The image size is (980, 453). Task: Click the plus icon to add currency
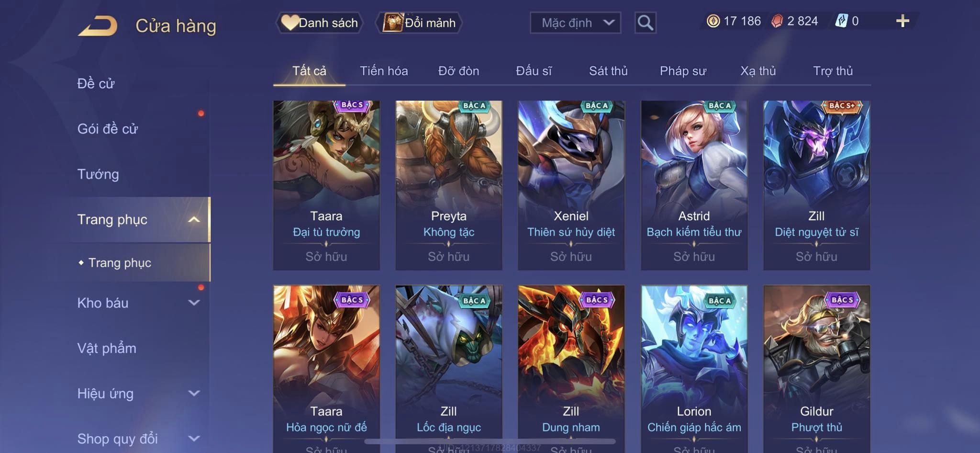pyautogui.click(x=902, y=21)
